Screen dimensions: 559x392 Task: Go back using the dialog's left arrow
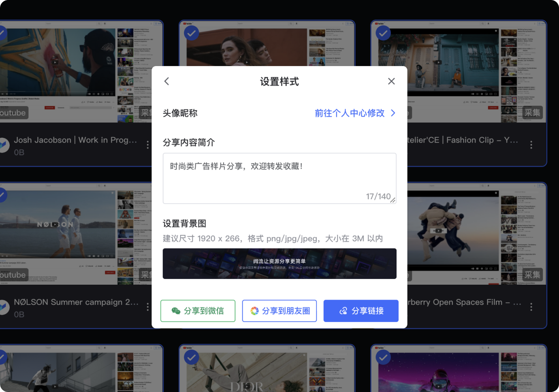(x=166, y=81)
